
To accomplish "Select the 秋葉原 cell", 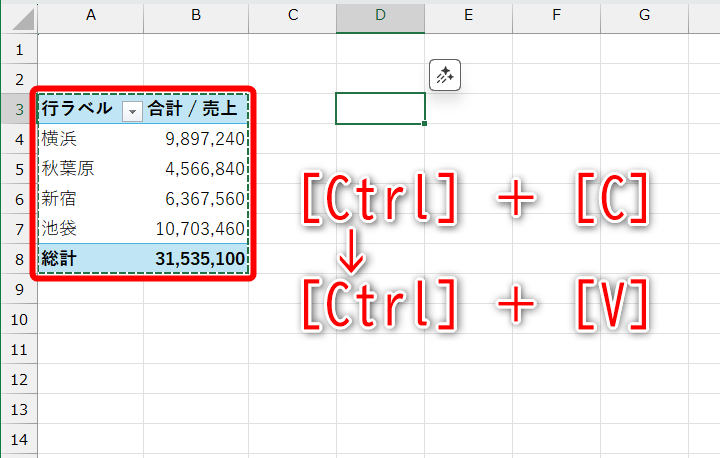I will pyautogui.click(x=90, y=169).
